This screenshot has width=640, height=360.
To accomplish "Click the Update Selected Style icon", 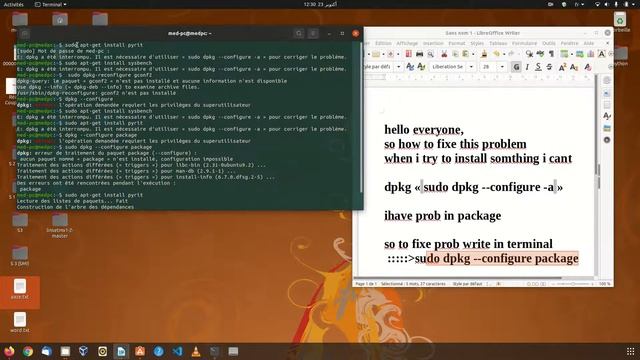I will point(410,67).
